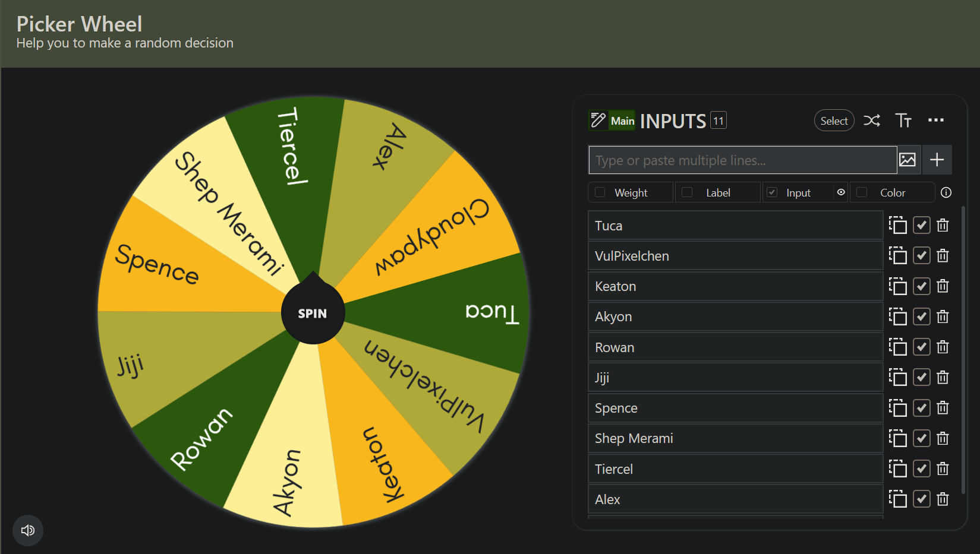980x554 pixels.
Task: Uncheck the Rowan entry checkbox
Action: click(921, 347)
